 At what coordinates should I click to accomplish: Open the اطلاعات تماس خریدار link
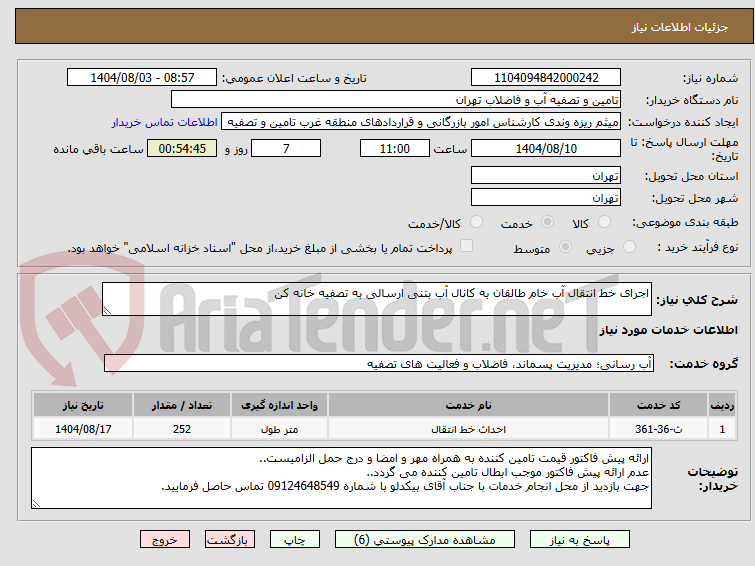[165, 122]
